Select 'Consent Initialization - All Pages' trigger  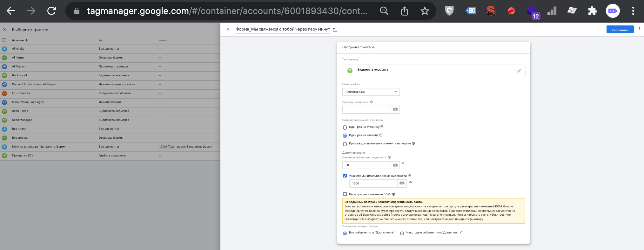[110, 84]
